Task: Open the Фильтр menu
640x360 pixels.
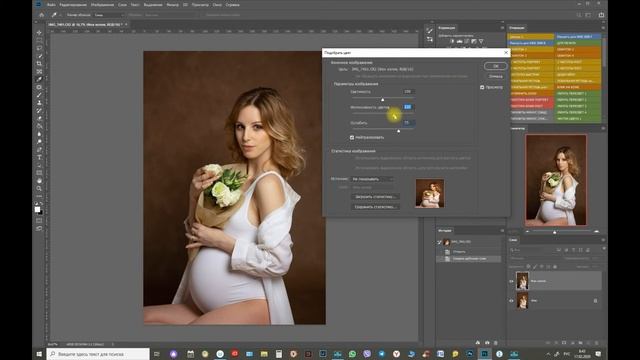Action: 173,5
